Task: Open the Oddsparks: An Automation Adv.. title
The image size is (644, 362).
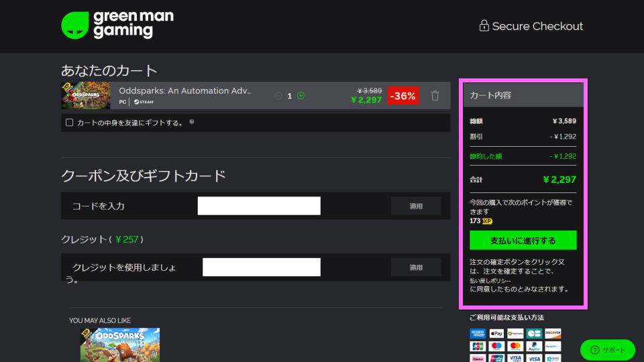Action: (x=185, y=90)
